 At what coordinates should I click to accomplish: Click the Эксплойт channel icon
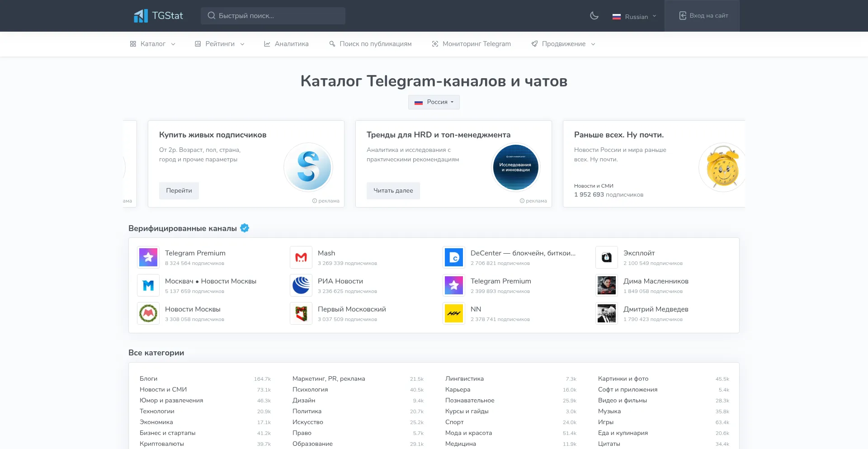pos(607,258)
